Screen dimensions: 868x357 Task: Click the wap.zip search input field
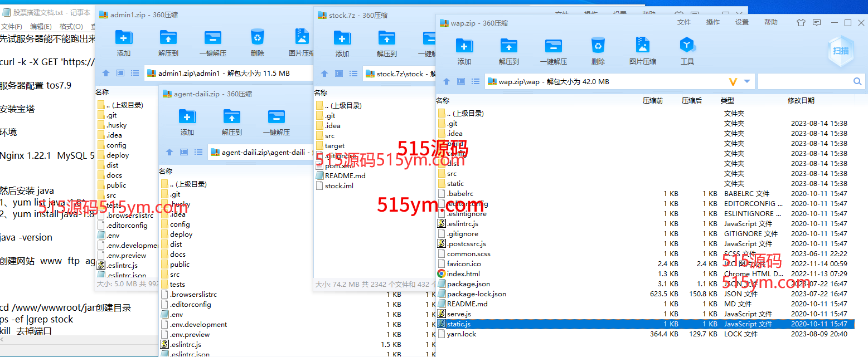[804, 82]
